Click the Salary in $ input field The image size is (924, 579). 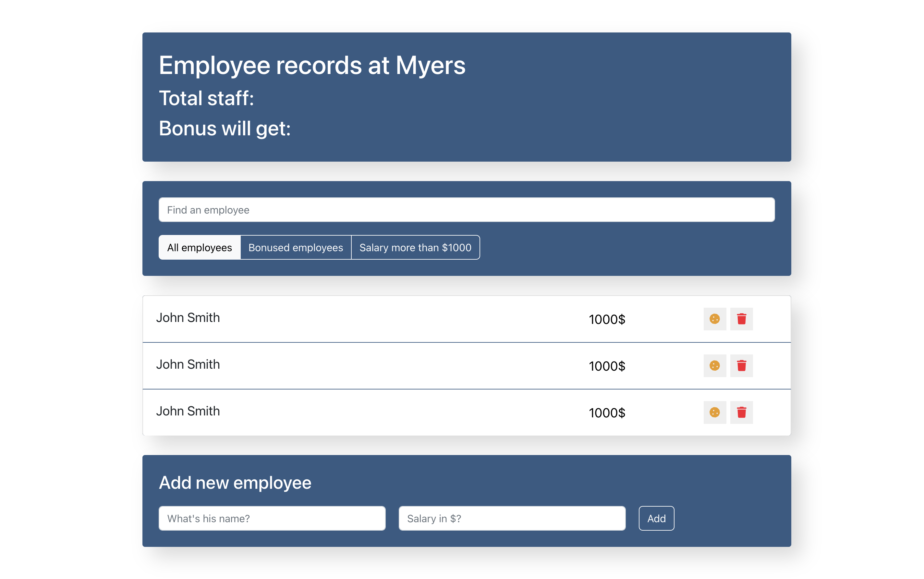pos(512,518)
